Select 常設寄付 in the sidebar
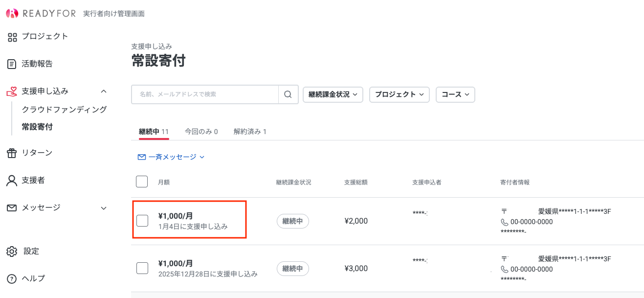 (x=37, y=127)
